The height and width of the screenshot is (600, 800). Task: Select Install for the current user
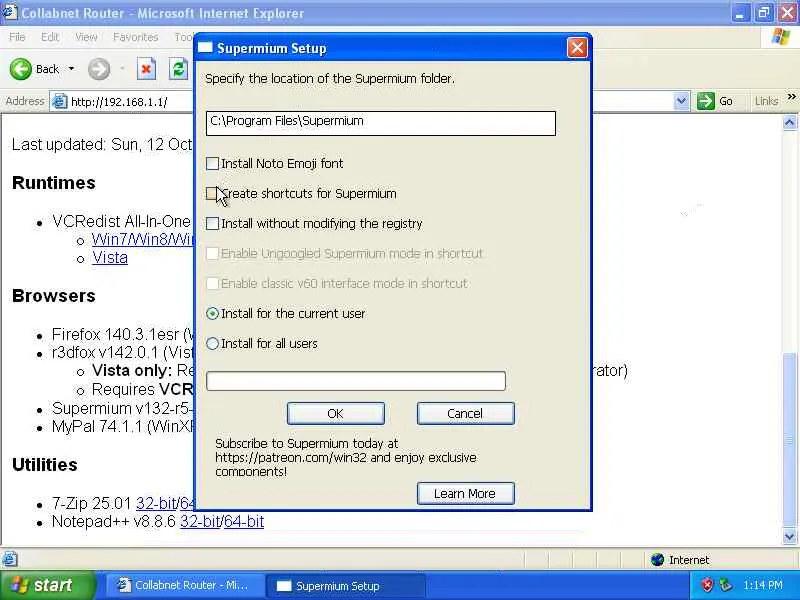(x=212, y=314)
